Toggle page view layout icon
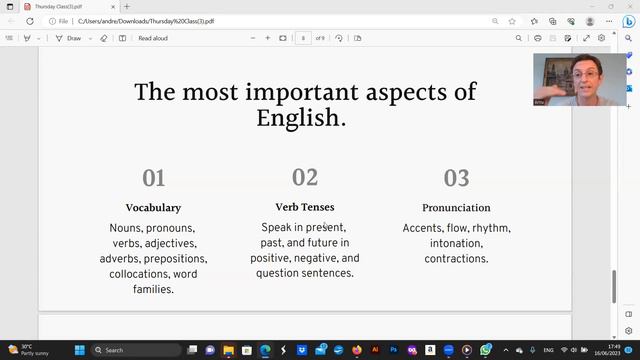The height and width of the screenshot is (360, 640). point(122,38)
